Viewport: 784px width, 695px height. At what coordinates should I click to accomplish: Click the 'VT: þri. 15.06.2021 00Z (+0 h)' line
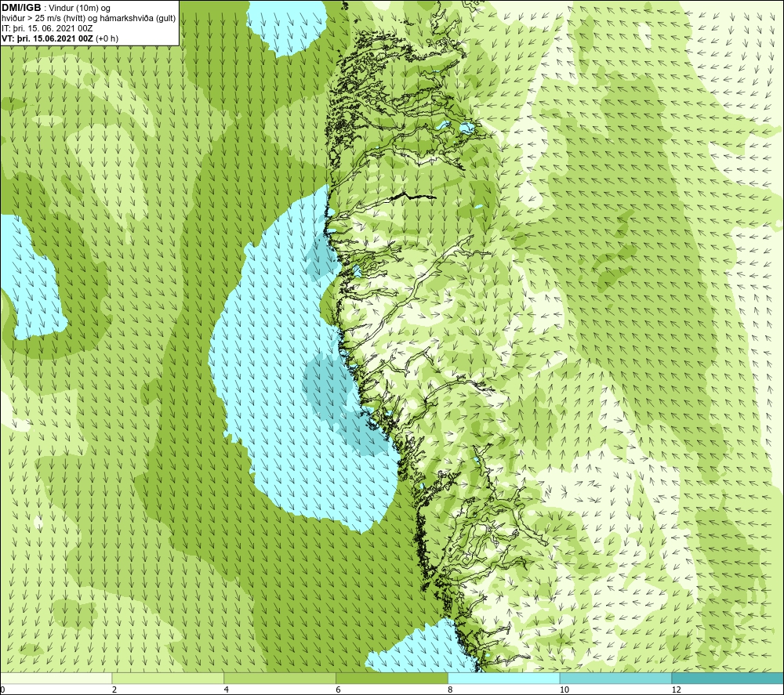click(60, 38)
